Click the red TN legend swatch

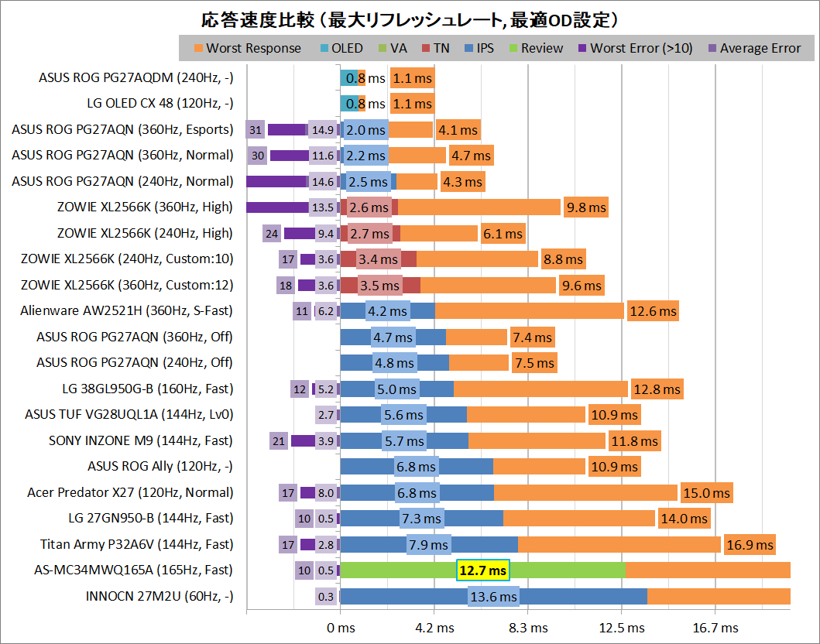pyautogui.click(x=426, y=49)
